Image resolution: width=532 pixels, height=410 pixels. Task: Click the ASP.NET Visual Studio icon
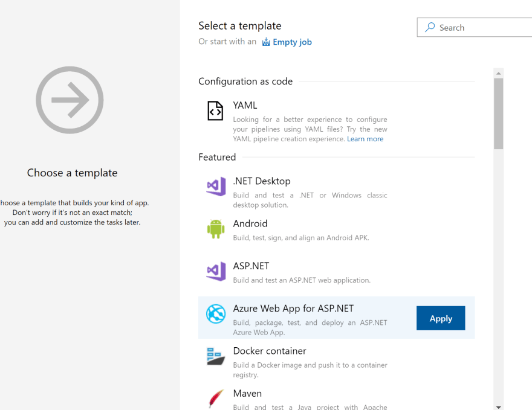click(x=216, y=271)
